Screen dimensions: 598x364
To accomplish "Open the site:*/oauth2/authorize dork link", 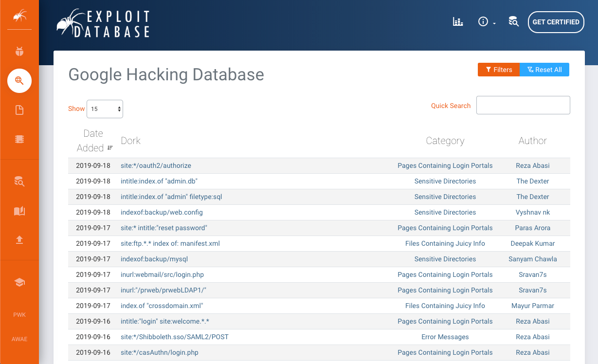I will [156, 165].
